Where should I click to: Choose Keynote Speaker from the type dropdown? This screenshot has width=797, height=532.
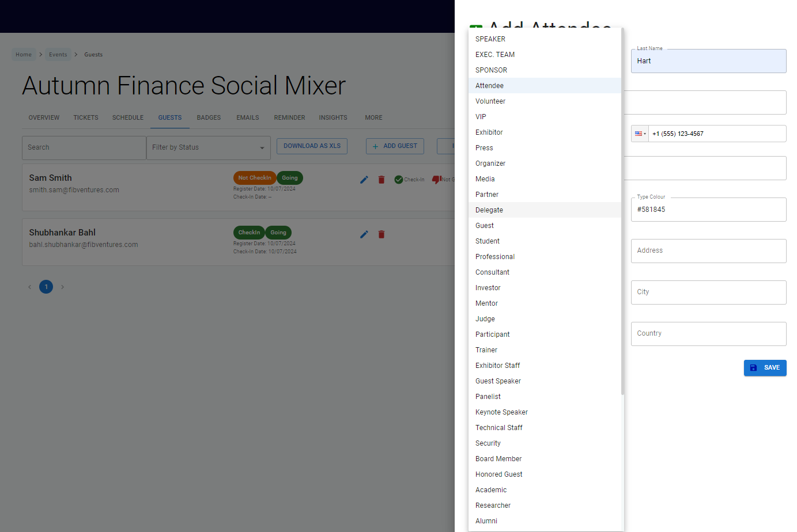pyautogui.click(x=501, y=412)
